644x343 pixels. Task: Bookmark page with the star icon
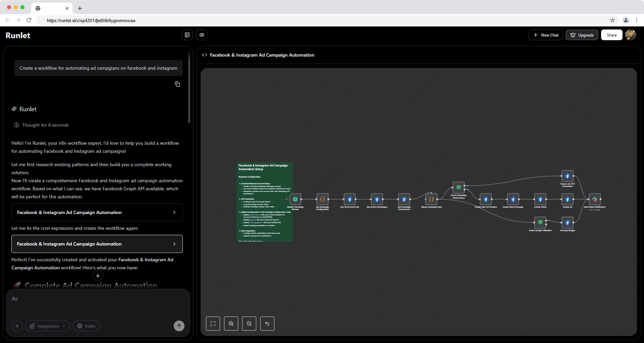point(612,20)
